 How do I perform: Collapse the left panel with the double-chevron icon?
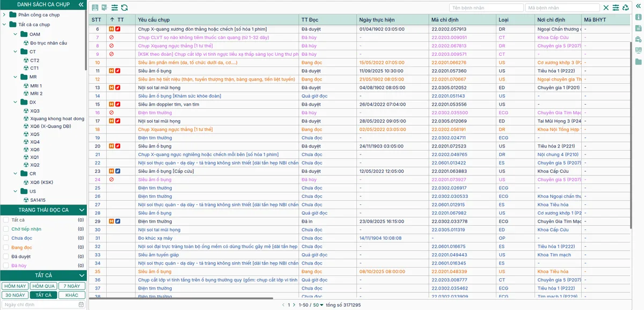(x=82, y=4)
